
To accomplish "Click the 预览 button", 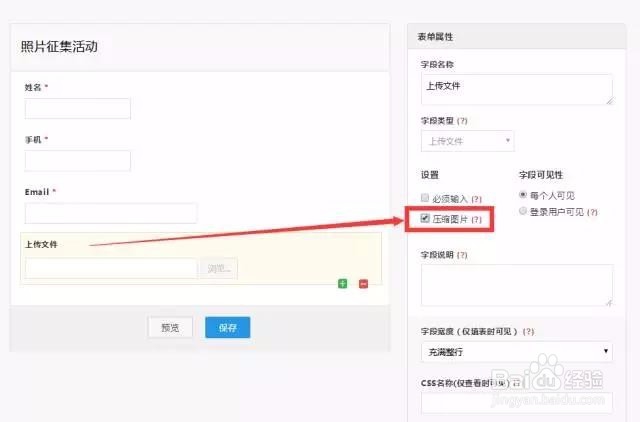I will point(170,327).
